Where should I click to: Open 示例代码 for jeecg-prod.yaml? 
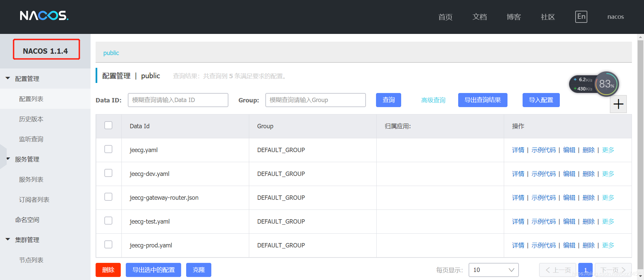pyautogui.click(x=544, y=245)
